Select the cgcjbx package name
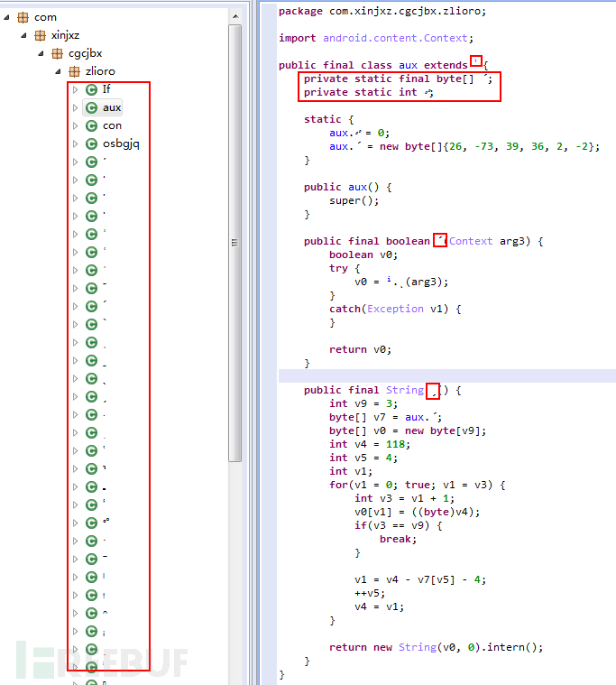Screen dimensions: 616x685 point(86,53)
